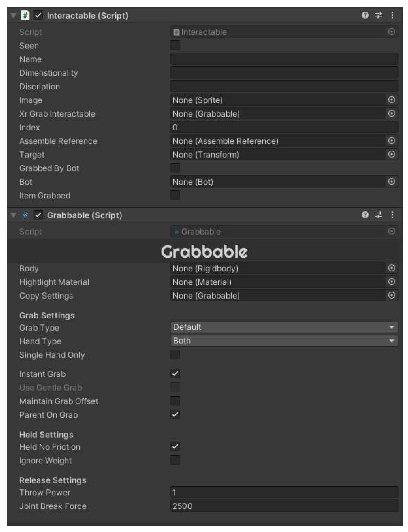Open help for Grabbable script component
This screenshot has width=408, height=532.
[365, 215]
